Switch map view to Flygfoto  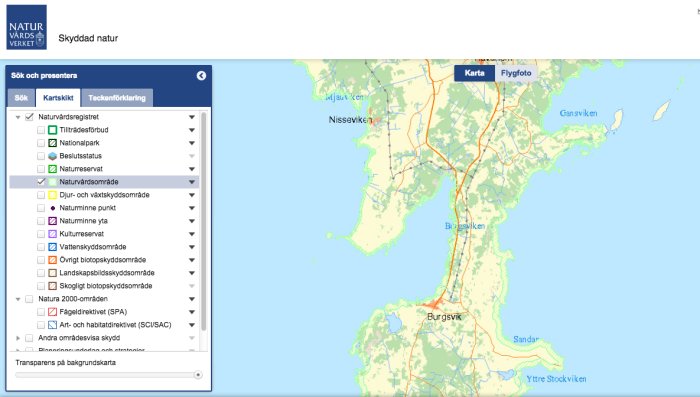(x=516, y=73)
